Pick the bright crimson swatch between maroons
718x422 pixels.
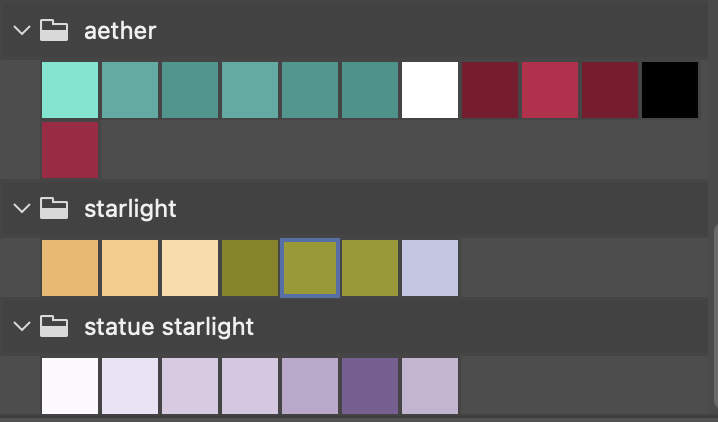[x=550, y=90]
